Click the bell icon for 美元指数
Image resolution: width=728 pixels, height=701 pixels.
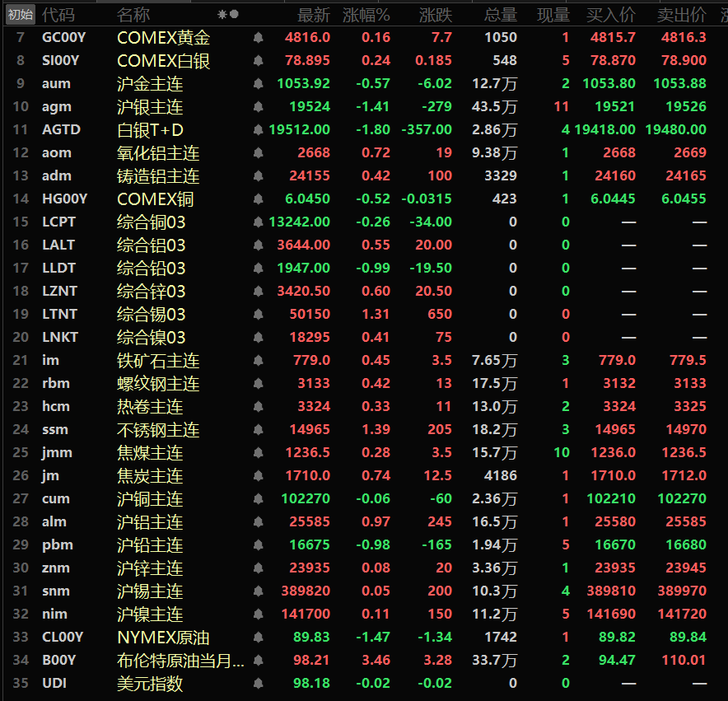pos(258,684)
